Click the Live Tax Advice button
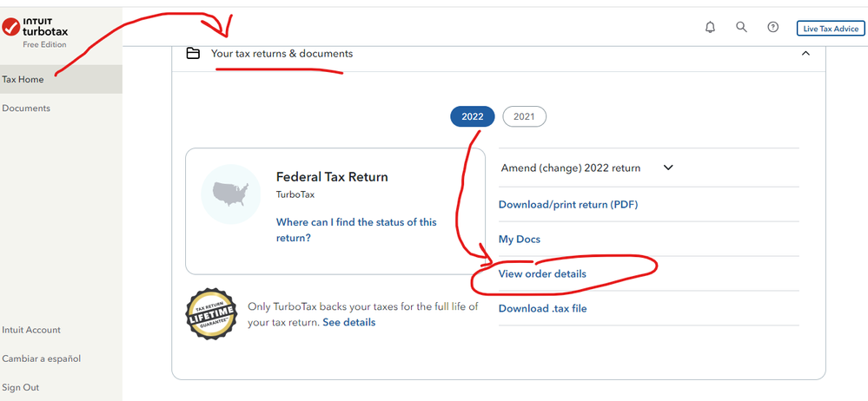The height and width of the screenshot is (401, 868). tap(831, 29)
